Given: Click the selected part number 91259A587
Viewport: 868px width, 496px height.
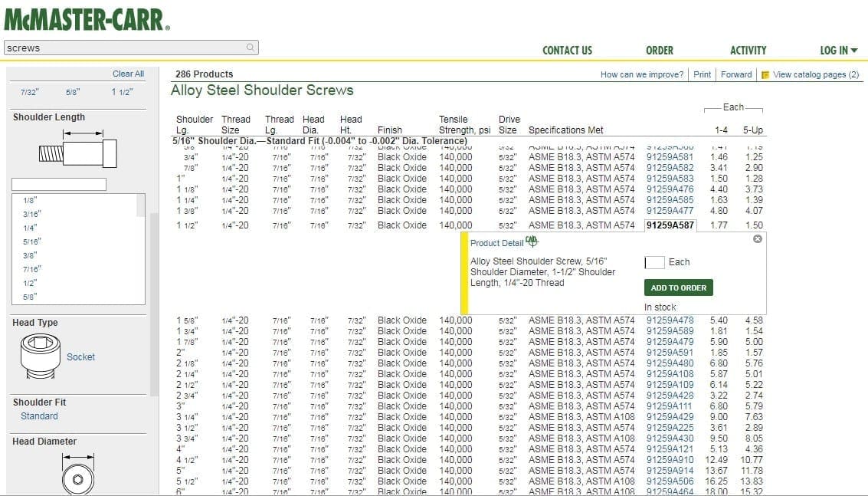Looking at the screenshot, I should pyautogui.click(x=670, y=225).
